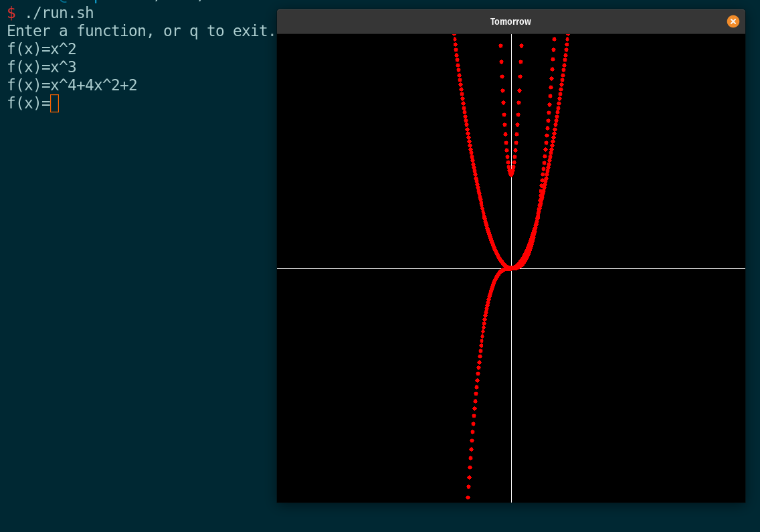Click the left end of the x-axis
Screen dimensions: 760x532
click(284, 268)
